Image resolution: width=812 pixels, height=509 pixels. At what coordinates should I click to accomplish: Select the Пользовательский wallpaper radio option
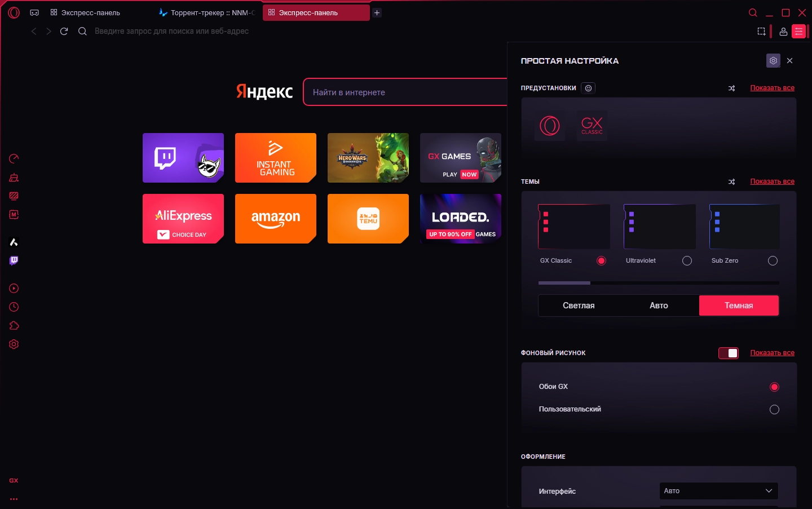774,409
